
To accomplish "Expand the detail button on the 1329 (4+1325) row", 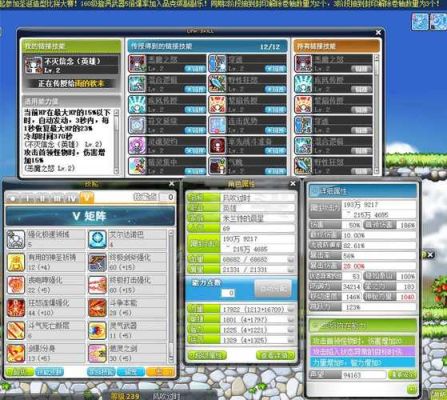I will coord(291,340).
